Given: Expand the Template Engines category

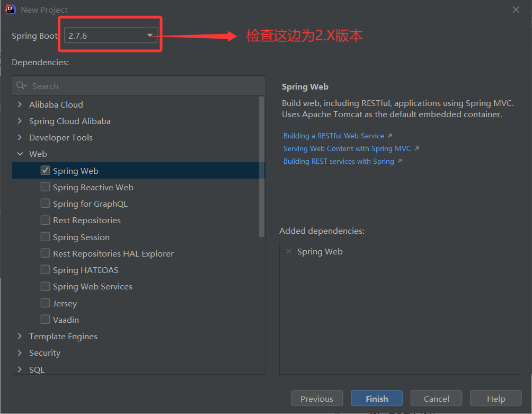Looking at the screenshot, I should pyautogui.click(x=20, y=336).
